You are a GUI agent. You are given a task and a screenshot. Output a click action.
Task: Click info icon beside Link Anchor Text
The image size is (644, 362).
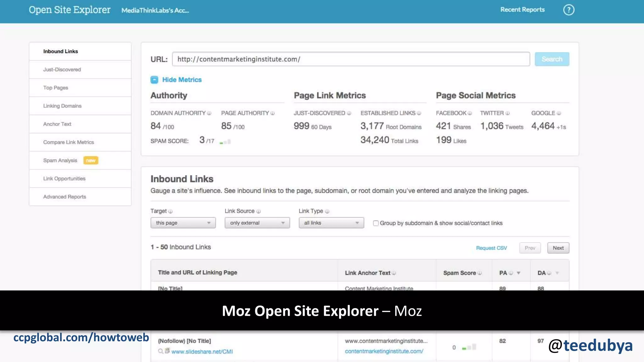394,273
